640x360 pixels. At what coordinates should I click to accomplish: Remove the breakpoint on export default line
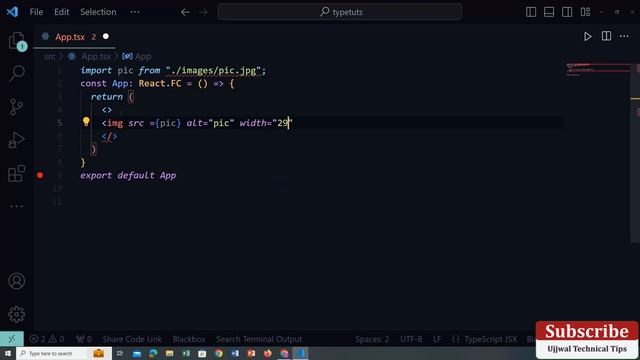[40, 175]
